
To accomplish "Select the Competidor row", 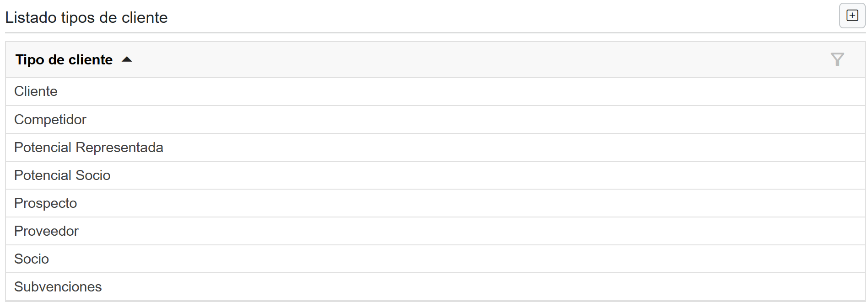I will (50, 120).
